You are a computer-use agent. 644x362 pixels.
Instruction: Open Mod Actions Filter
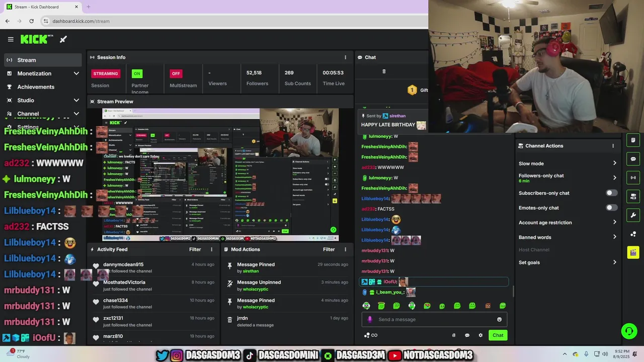pos(329,249)
